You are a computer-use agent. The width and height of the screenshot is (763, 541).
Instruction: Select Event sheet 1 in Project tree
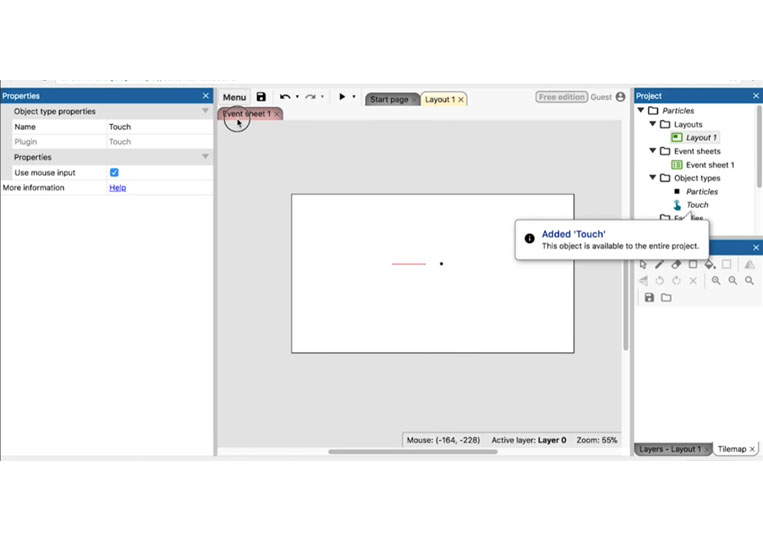pos(710,165)
